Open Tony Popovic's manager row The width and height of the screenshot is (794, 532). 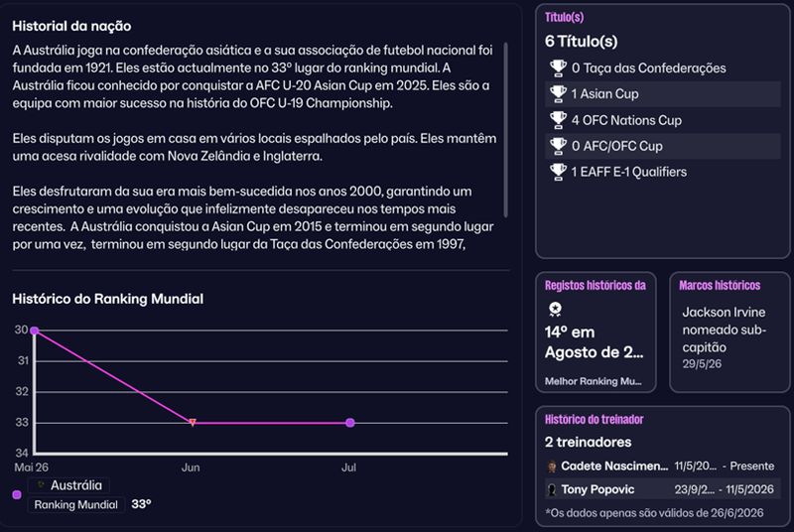[662, 489]
